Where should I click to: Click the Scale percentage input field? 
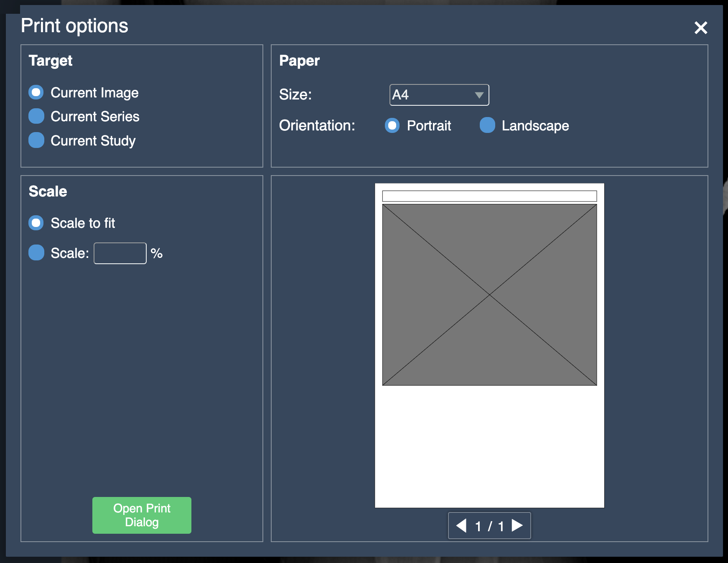120,253
